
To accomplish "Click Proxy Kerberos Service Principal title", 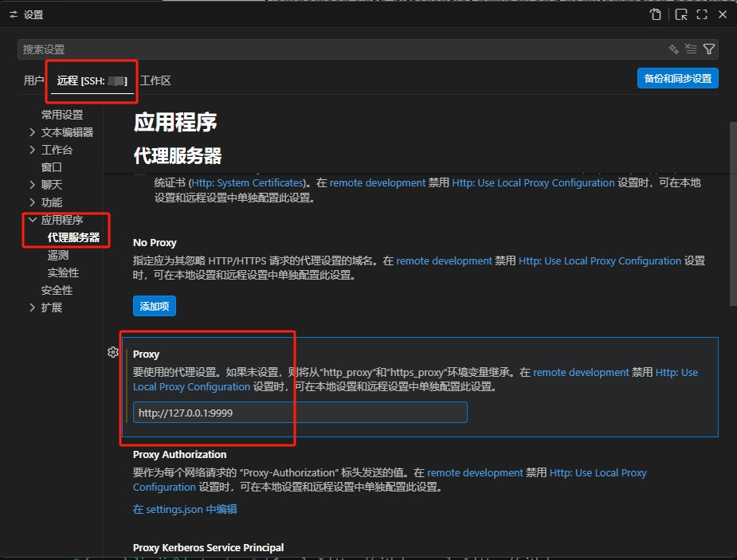I will [208, 548].
